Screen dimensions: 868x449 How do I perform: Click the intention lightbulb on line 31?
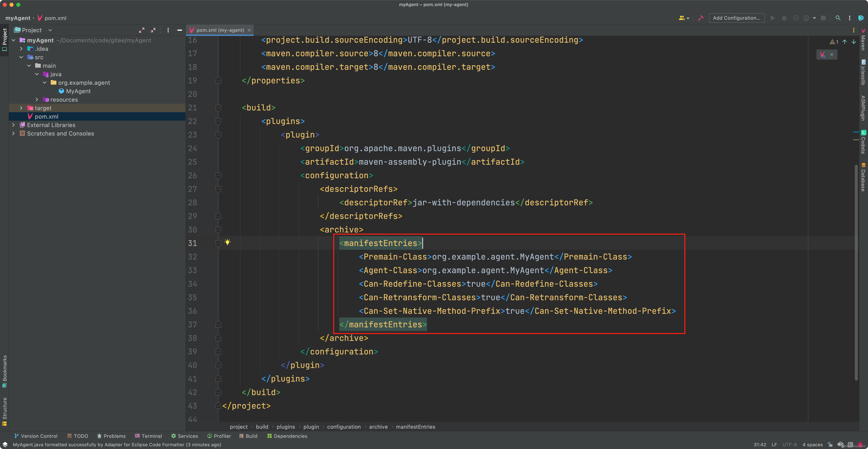pos(228,242)
